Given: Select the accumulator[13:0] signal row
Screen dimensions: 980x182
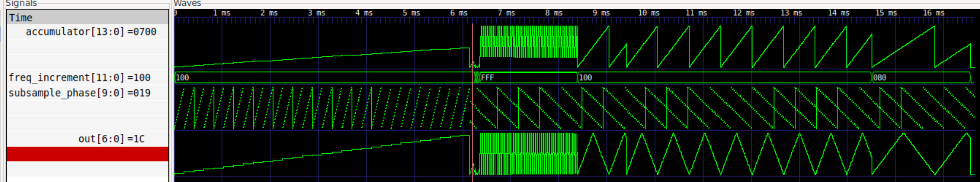Looking at the screenshot, I should coord(87,32).
